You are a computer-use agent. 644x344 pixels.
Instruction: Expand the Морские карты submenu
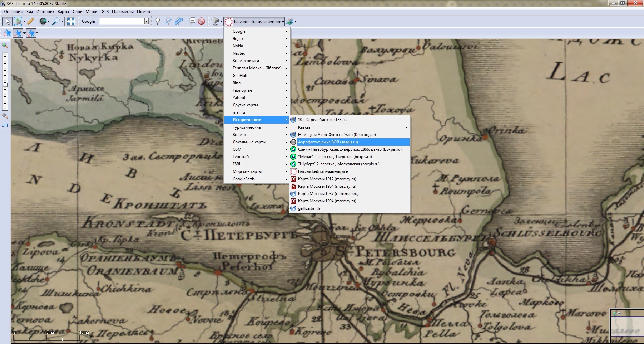point(257,171)
